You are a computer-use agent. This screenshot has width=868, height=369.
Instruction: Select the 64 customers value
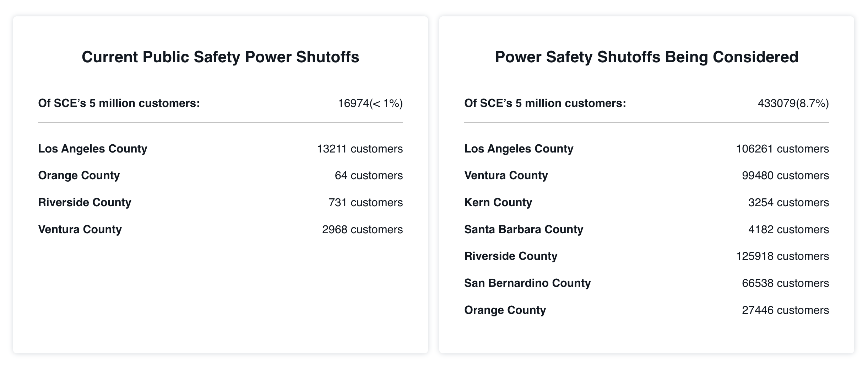(x=369, y=175)
